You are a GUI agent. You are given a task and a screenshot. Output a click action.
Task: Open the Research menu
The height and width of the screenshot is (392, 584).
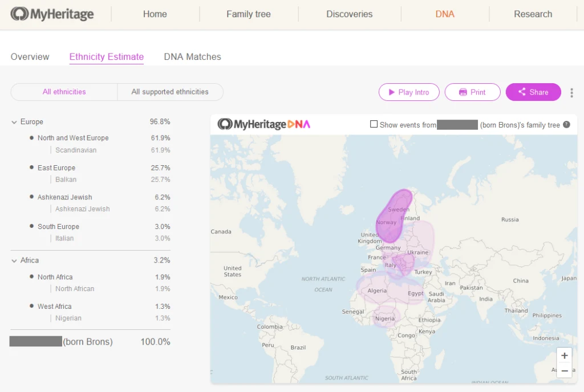pos(533,14)
